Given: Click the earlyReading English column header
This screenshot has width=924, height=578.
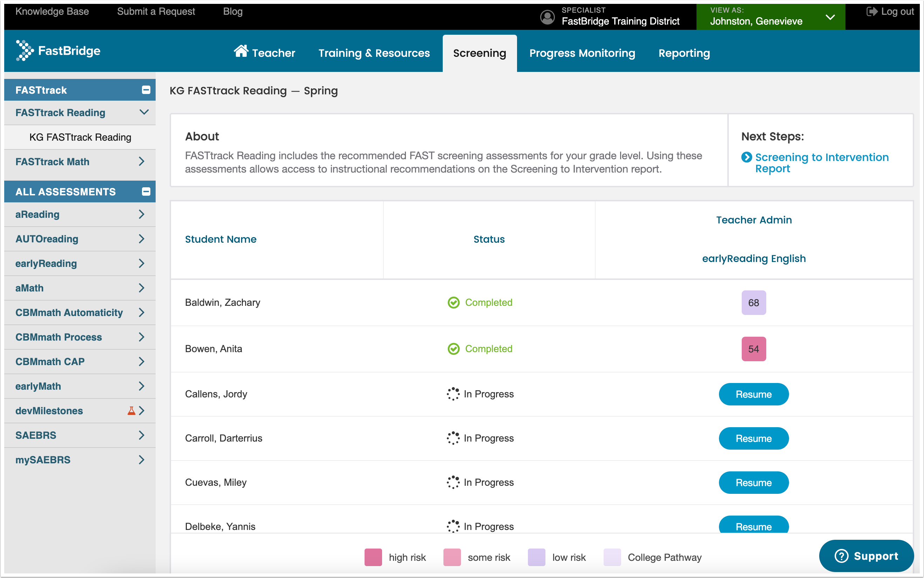Looking at the screenshot, I should coord(754,258).
